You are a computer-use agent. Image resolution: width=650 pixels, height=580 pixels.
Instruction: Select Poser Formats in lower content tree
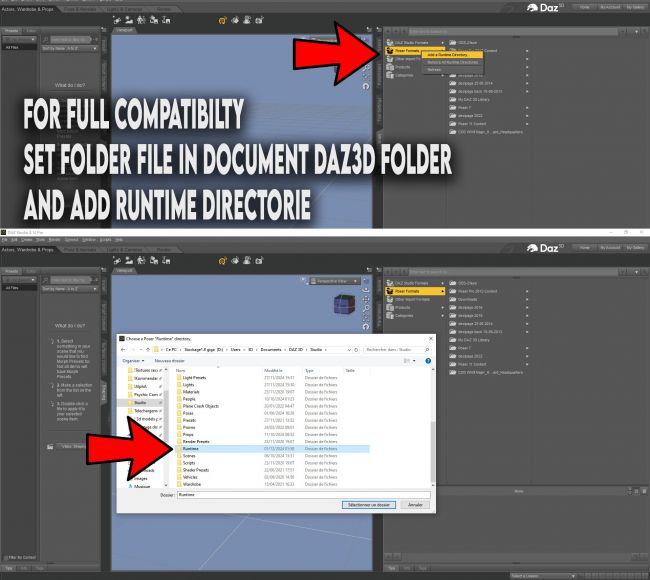411,291
